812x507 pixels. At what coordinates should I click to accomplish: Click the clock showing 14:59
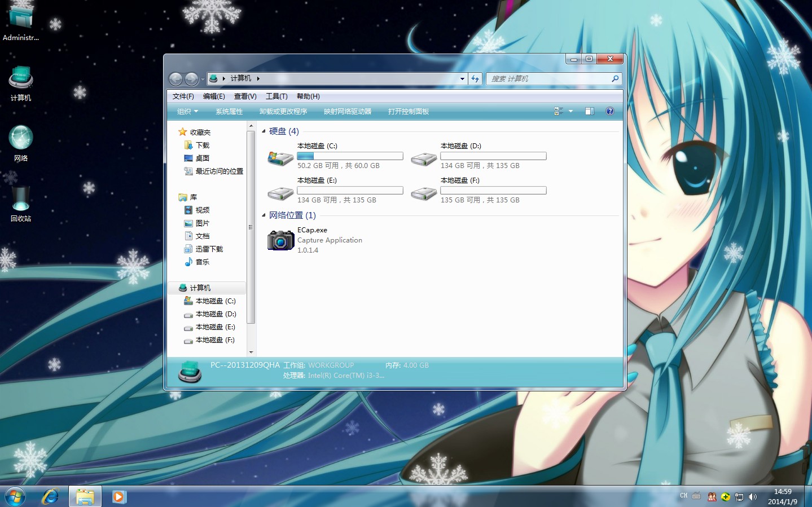coord(783,492)
